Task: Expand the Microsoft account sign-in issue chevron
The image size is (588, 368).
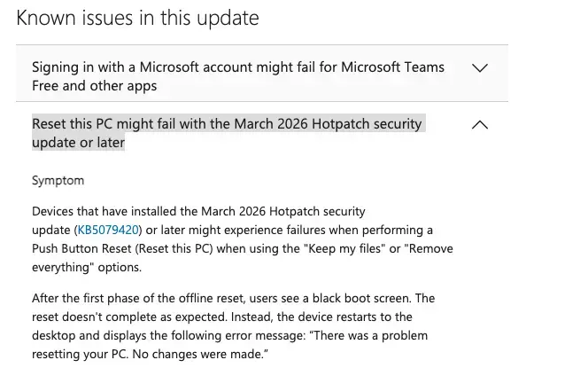Action: click(x=480, y=68)
